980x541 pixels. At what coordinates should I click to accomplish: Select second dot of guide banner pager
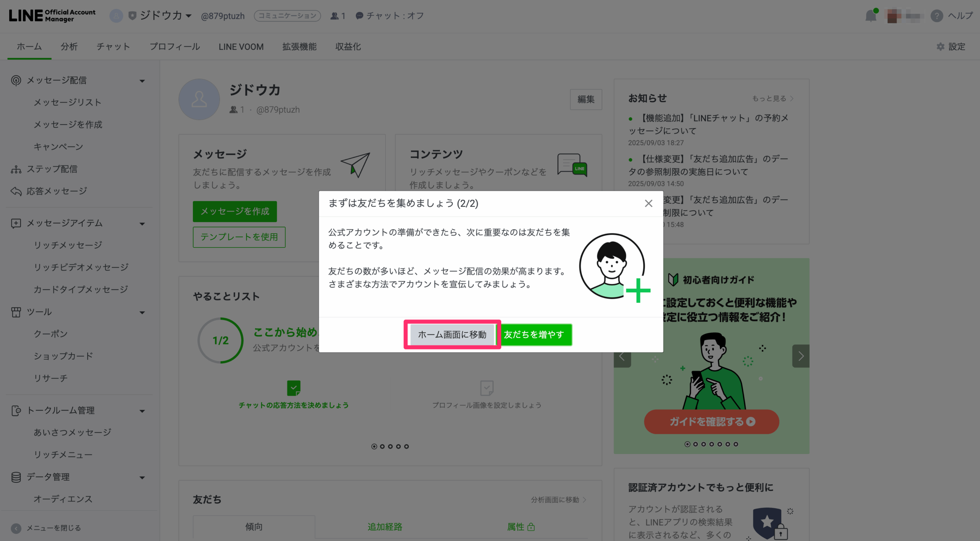click(x=695, y=444)
